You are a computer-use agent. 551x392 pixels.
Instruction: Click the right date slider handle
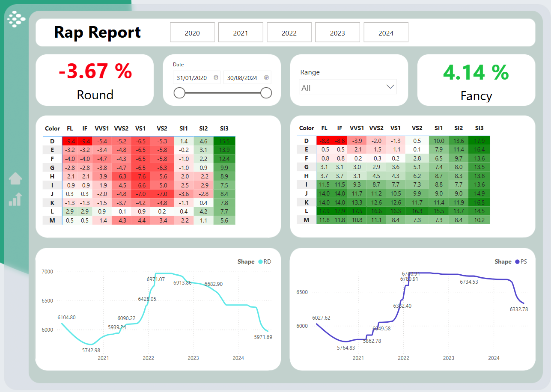266,93
